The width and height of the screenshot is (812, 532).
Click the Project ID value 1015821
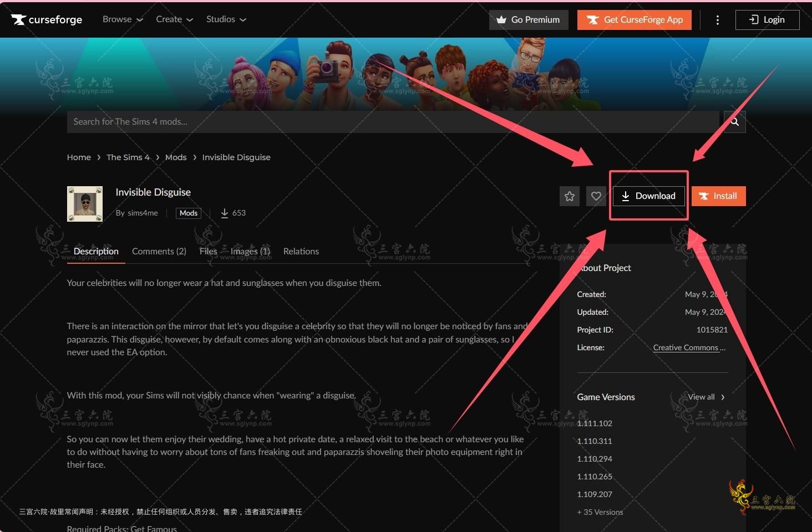712,330
